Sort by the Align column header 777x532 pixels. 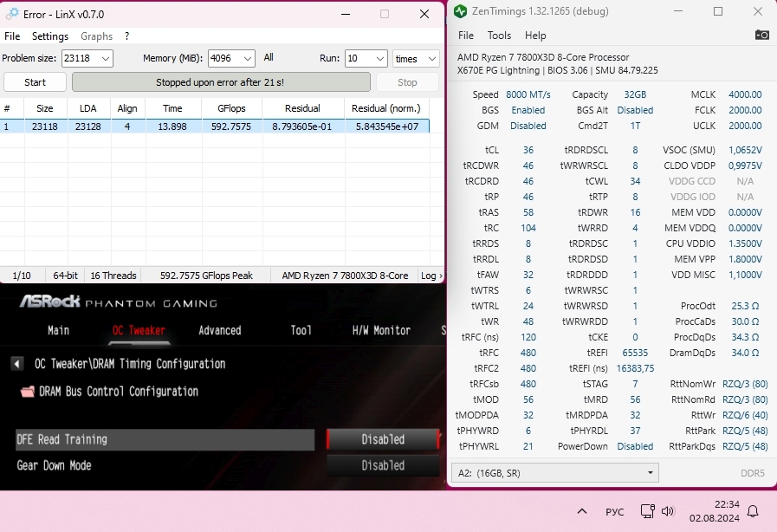(x=127, y=108)
